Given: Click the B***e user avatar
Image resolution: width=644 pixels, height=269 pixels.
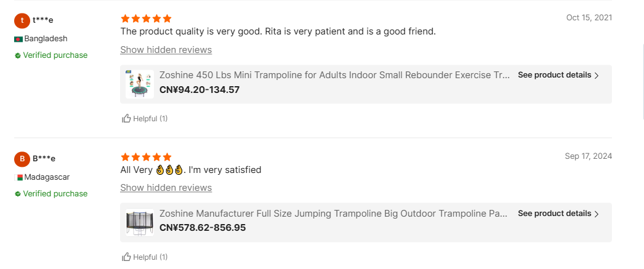Looking at the screenshot, I should point(22,159).
